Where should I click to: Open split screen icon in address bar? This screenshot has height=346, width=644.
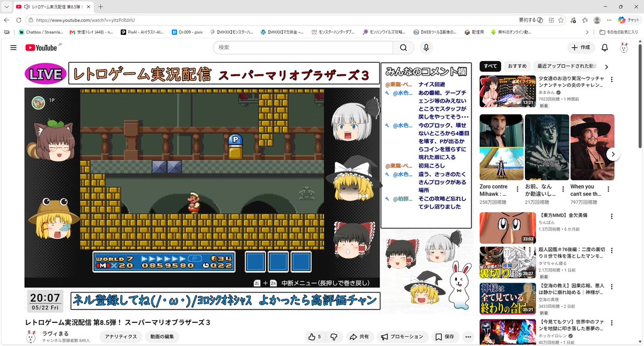coord(551,20)
